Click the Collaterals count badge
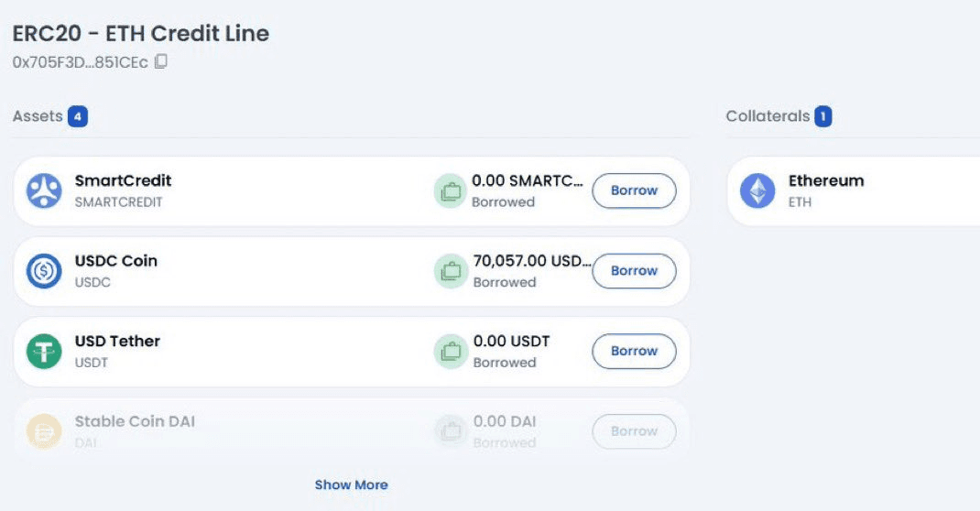This screenshot has width=980, height=511. point(823,116)
